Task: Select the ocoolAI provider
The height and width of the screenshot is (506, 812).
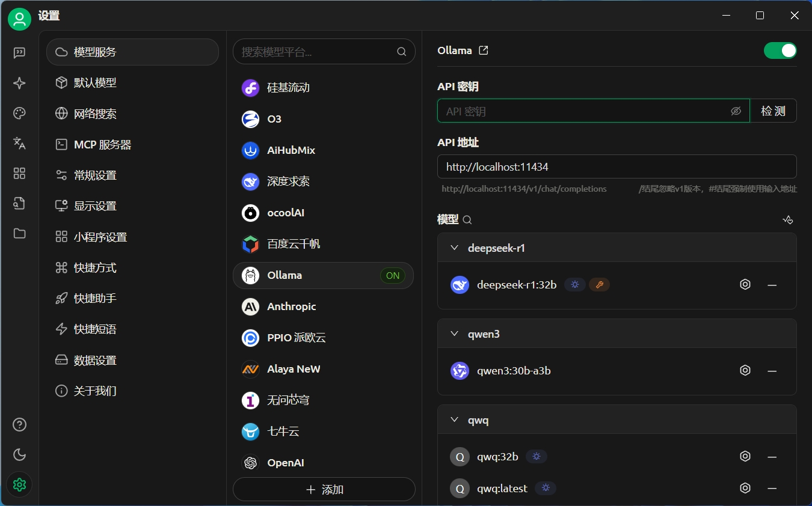Action: point(324,213)
